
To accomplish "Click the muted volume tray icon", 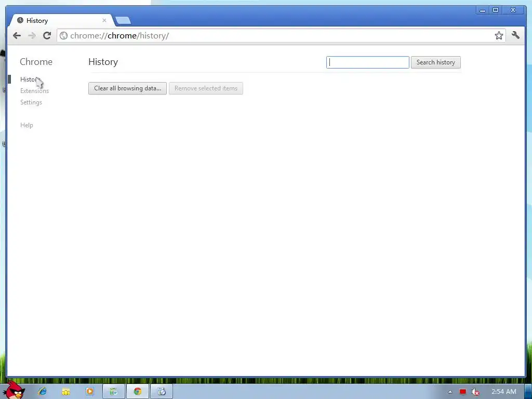I will 475,392.
